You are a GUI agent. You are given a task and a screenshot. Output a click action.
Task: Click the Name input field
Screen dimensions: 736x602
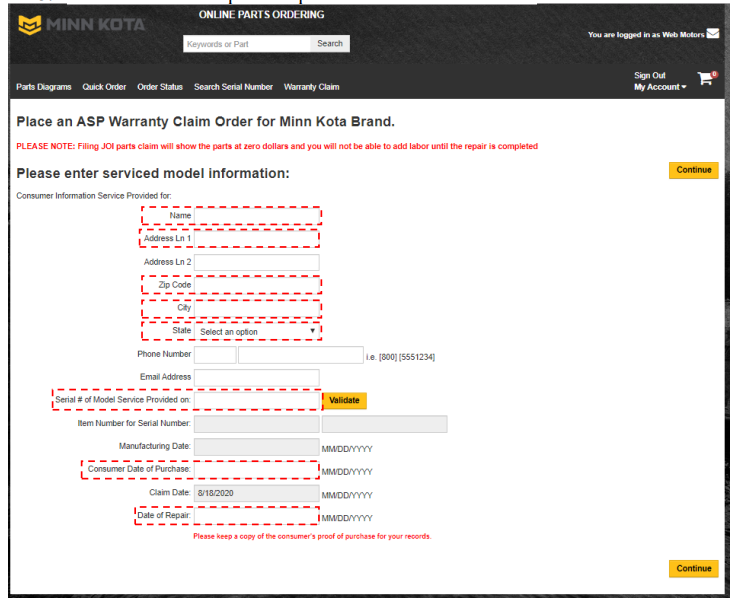(x=257, y=216)
